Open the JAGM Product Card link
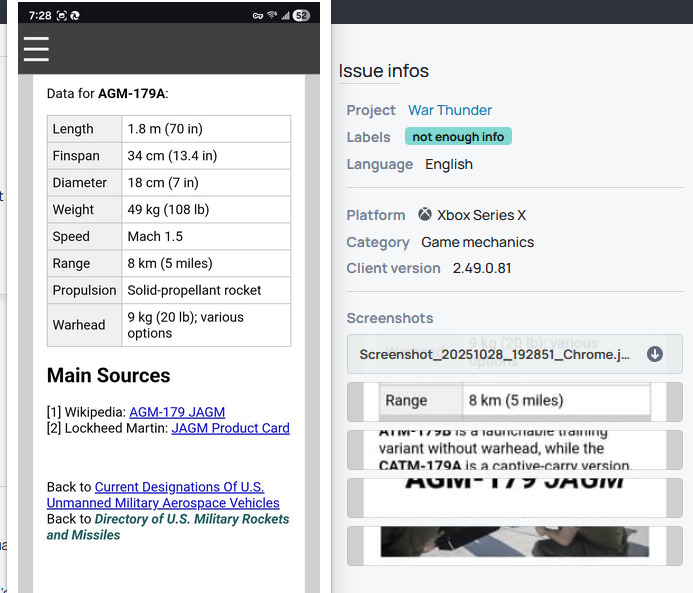The height and width of the screenshot is (593, 693). (x=230, y=428)
